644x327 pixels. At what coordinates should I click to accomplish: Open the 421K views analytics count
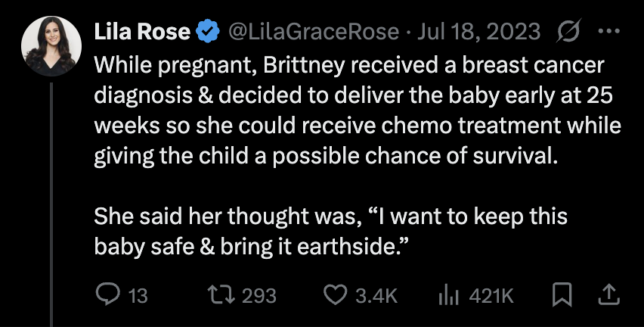pyautogui.click(x=491, y=295)
